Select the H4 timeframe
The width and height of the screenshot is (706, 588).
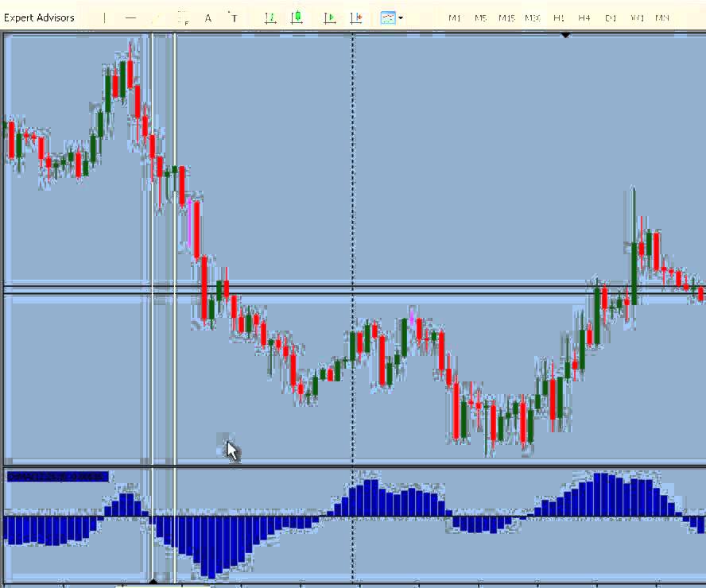click(584, 17)
